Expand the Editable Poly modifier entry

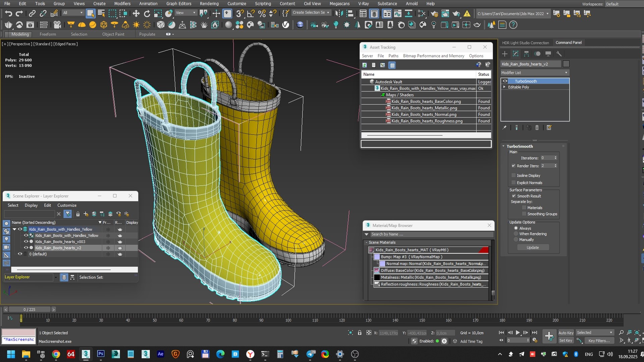point(504,87)
